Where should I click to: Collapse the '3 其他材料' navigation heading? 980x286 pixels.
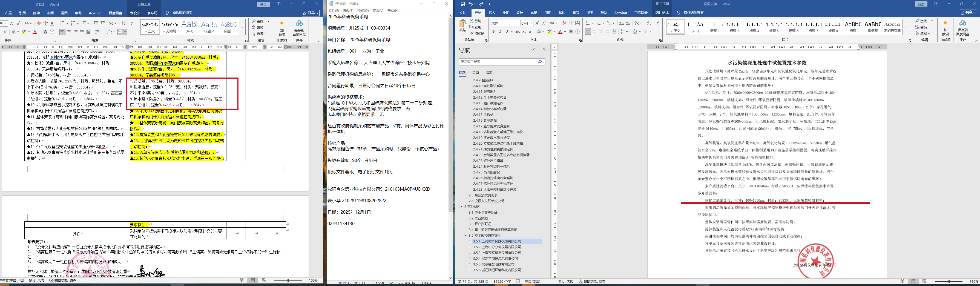pyautogui.click(x=461, y=207)
